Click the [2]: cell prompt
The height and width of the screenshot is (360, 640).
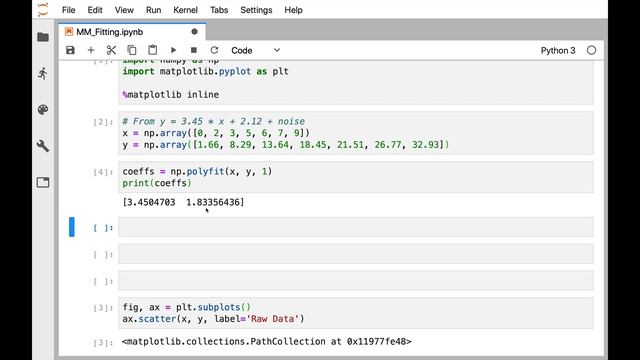coord(103,122)
